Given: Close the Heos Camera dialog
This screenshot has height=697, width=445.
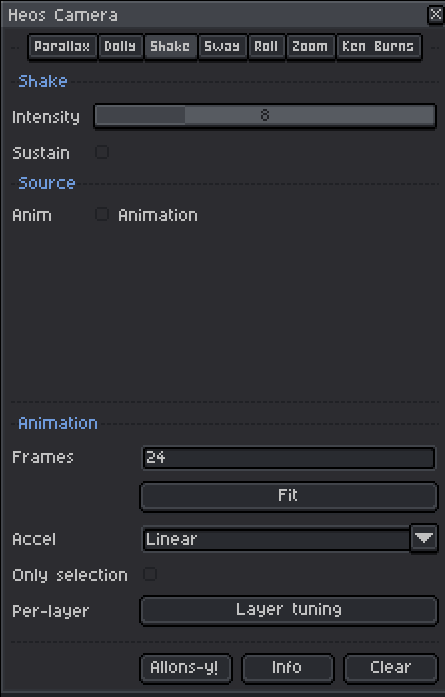Looking at the screenshot, I should [x=435, y=15].
